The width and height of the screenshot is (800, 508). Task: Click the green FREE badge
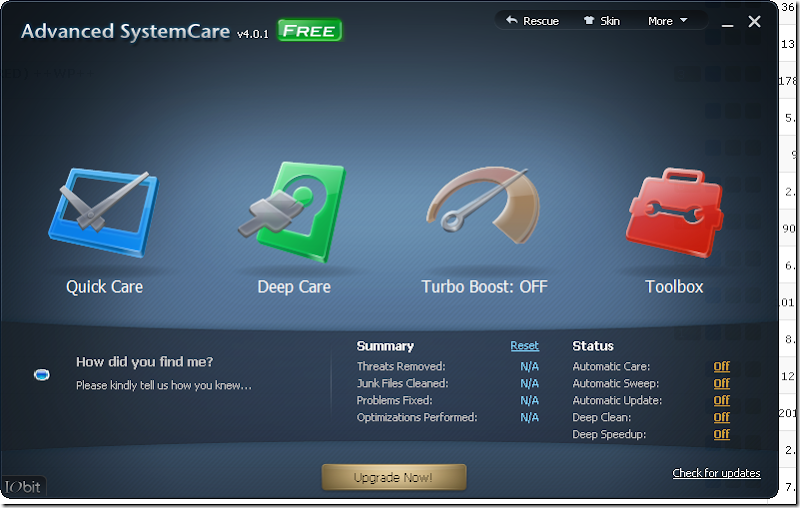click(309, 31)
